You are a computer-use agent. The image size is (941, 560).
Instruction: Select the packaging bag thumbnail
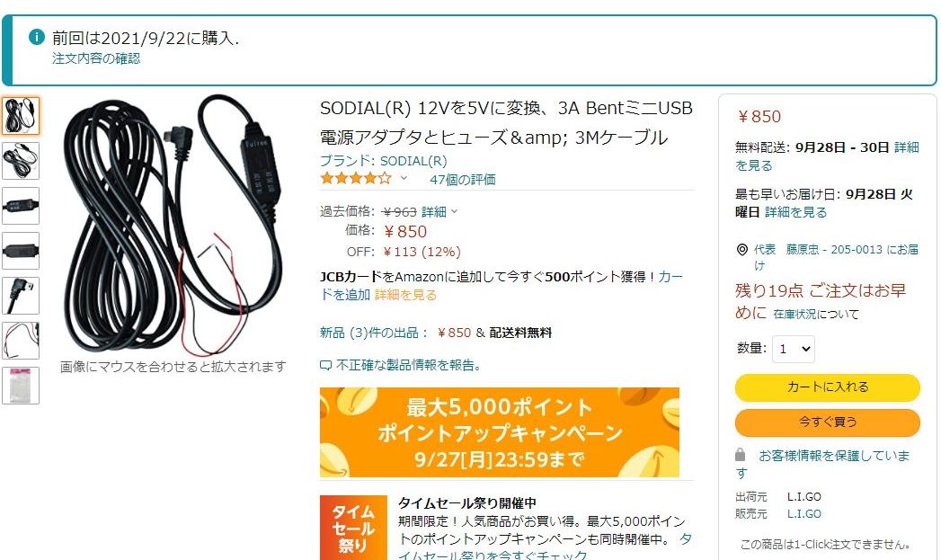[x=21, y=386]
